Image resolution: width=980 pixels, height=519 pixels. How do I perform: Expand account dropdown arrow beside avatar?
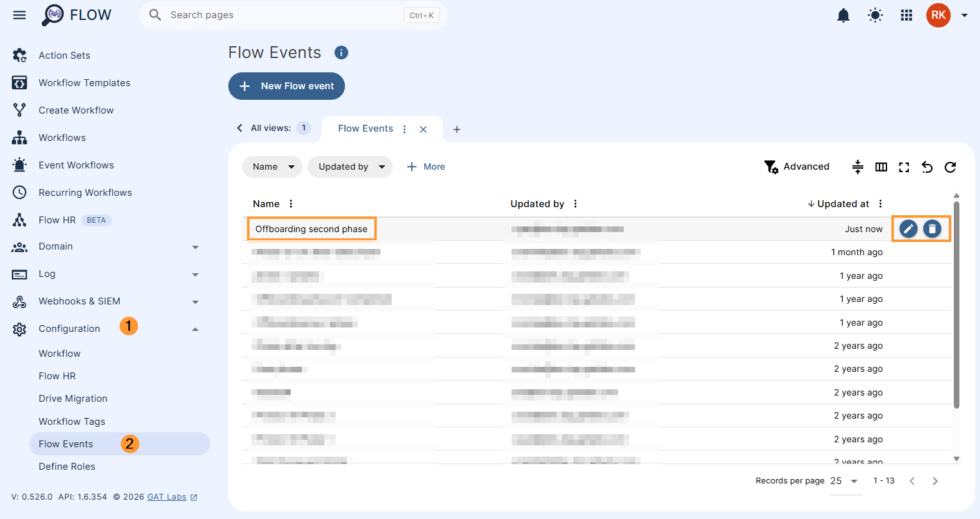point(964,15)
